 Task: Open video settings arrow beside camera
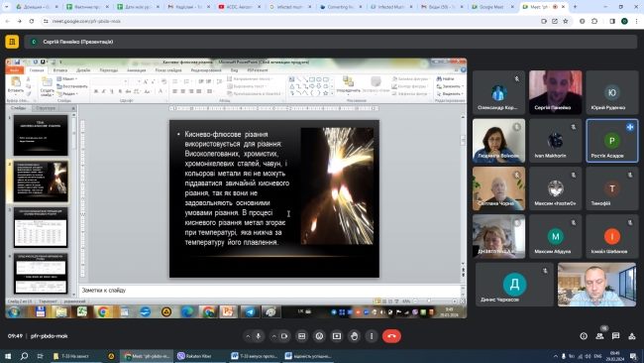click(x=273, y=336)
